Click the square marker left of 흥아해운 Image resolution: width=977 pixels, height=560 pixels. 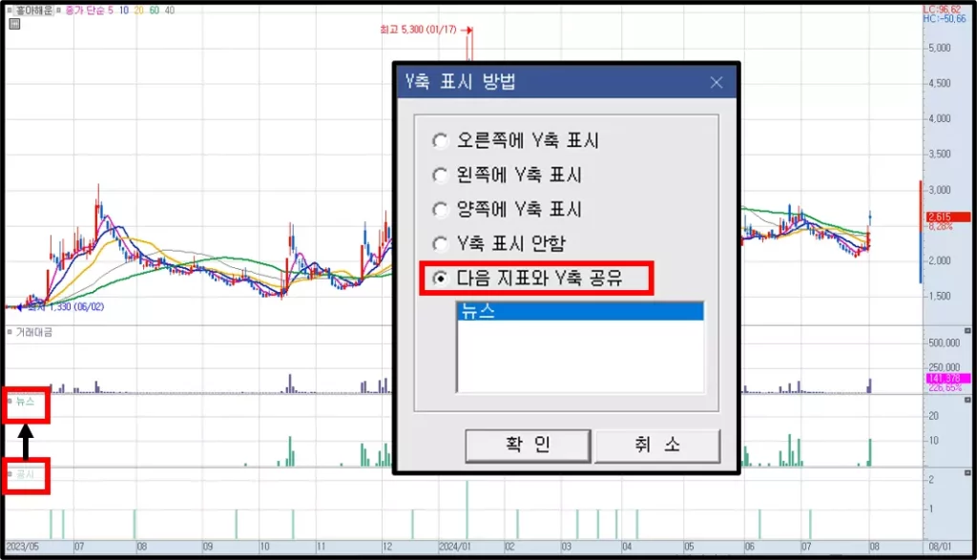[10, 10]
